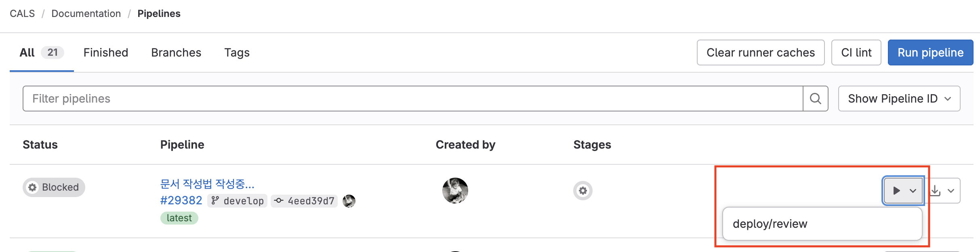Switch to the Tags tab

pyautogui.click(x=237, y=52)
